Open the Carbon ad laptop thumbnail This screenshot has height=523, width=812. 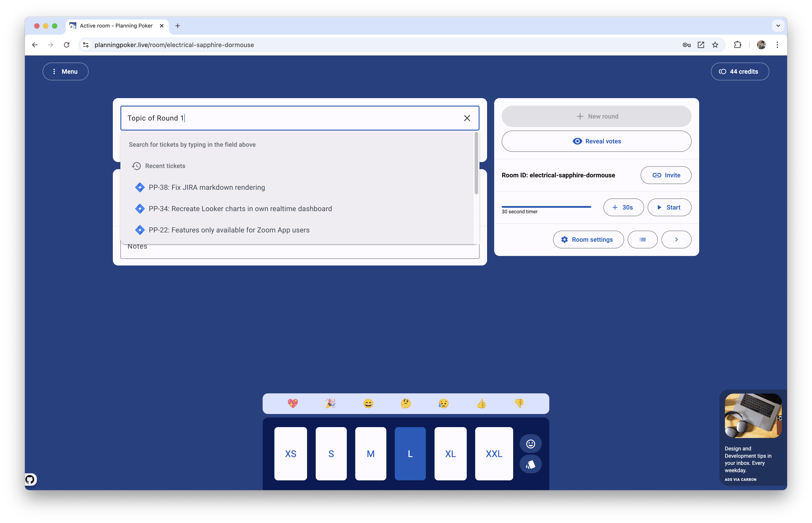coord(753,416)
